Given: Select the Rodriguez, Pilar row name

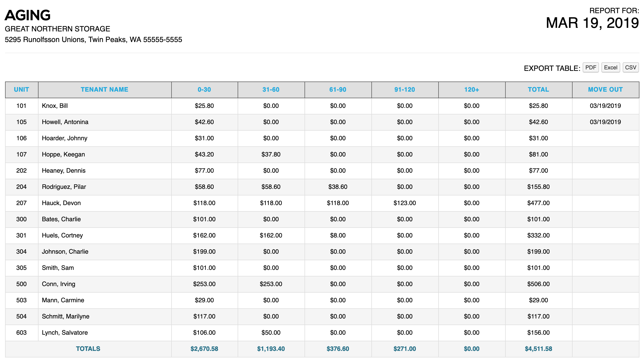Looking at the screenshot, I should tap(64, 187).
